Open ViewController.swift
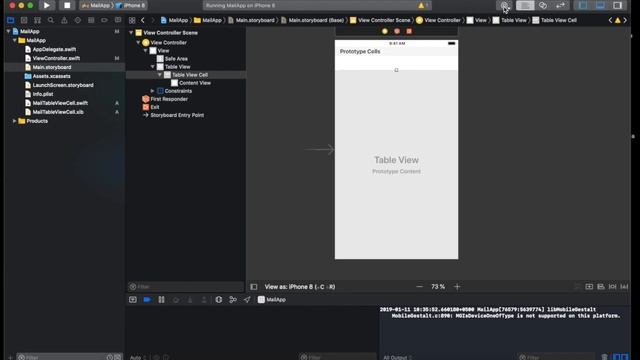Image resolution: width=640 pixels, height=360 pixels. pyautogui.click(x=56, y=58)
